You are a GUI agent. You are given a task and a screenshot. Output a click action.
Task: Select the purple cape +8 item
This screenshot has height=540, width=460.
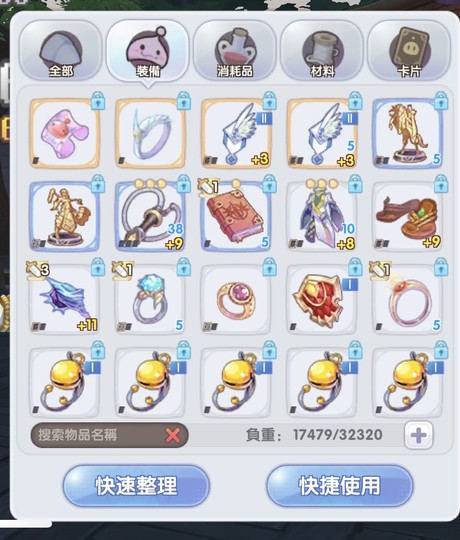322,216
